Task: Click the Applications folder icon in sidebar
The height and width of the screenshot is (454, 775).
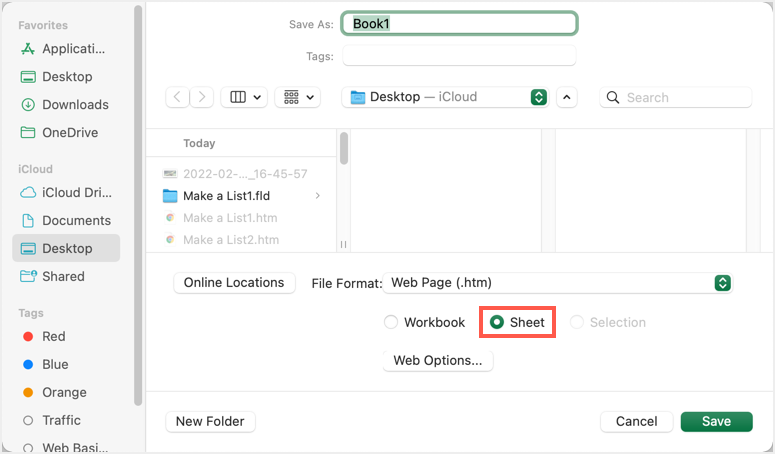Action: (28, 49)
